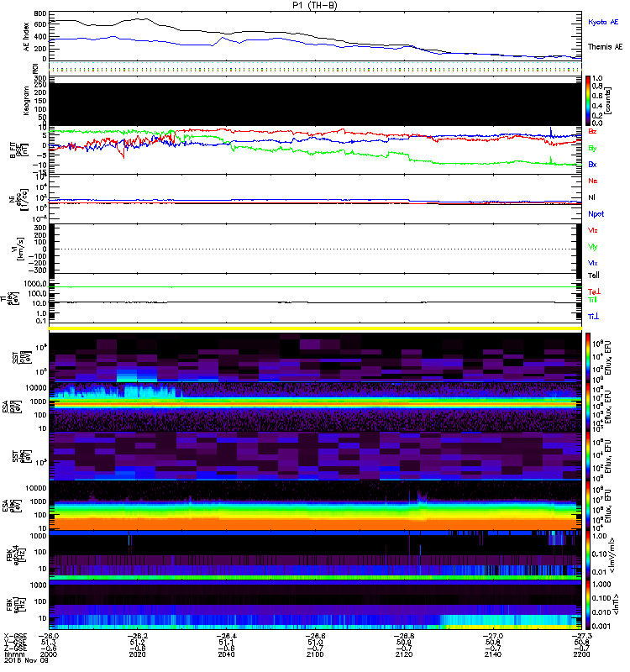Select the blue Ti perpendicular legend label
Screen dimensions: 630x672
tap(593, 317)
